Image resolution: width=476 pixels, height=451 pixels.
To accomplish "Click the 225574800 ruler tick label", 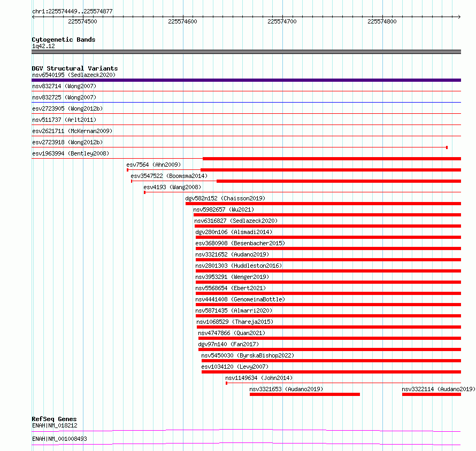I will 382,21.
